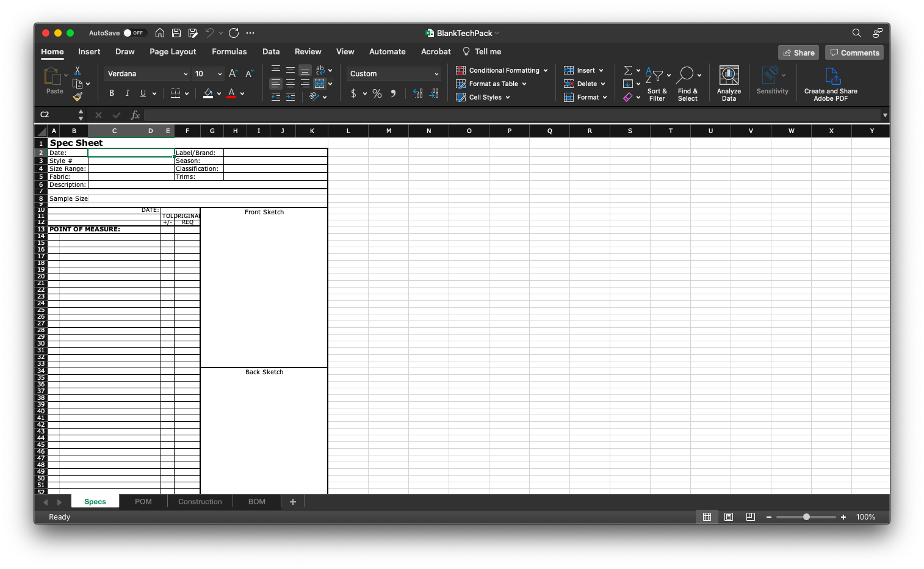Select the Format Painter brush icon
Viewport: 924px width, 569px height.
(x=78, y=96)
